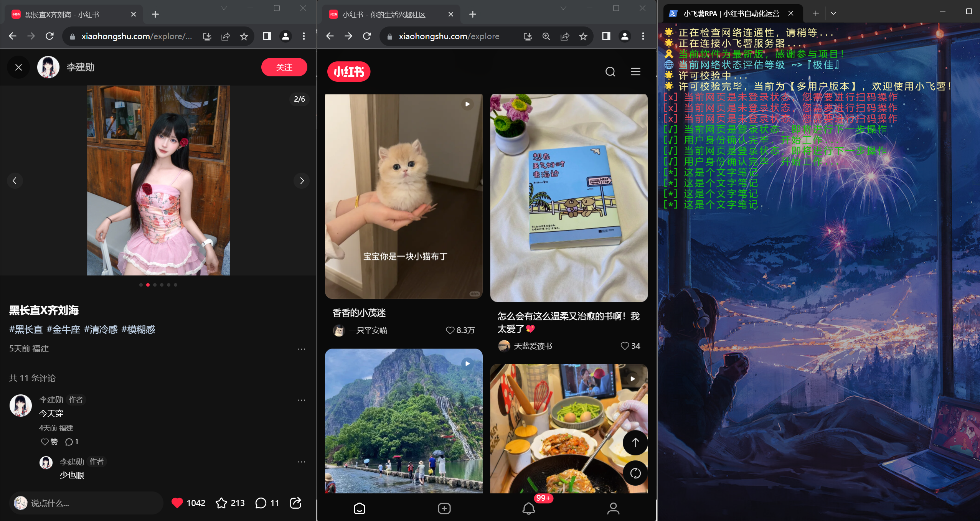Open the tab search chevron in the middle browser
Viewport: 980px width, 521px height.
click(563, 8)
